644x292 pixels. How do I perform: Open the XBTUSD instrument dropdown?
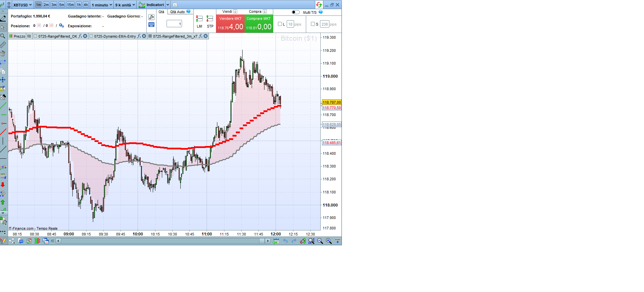(x=22, y=5)
